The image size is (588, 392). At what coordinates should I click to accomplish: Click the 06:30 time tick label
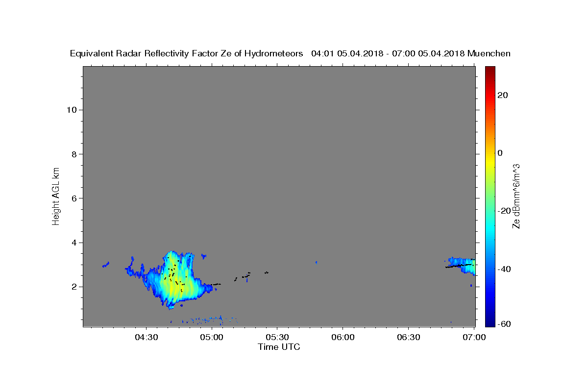point(409,337)
